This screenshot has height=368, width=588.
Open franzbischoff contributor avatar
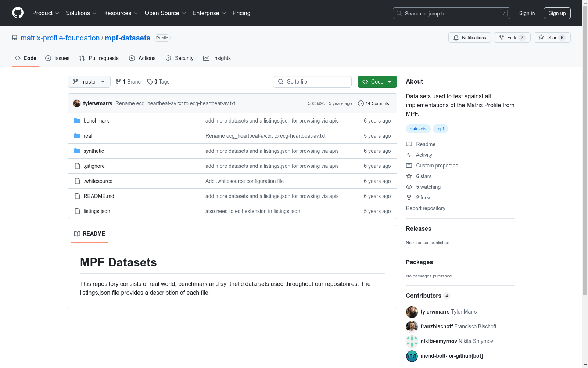tap(412, 326)
